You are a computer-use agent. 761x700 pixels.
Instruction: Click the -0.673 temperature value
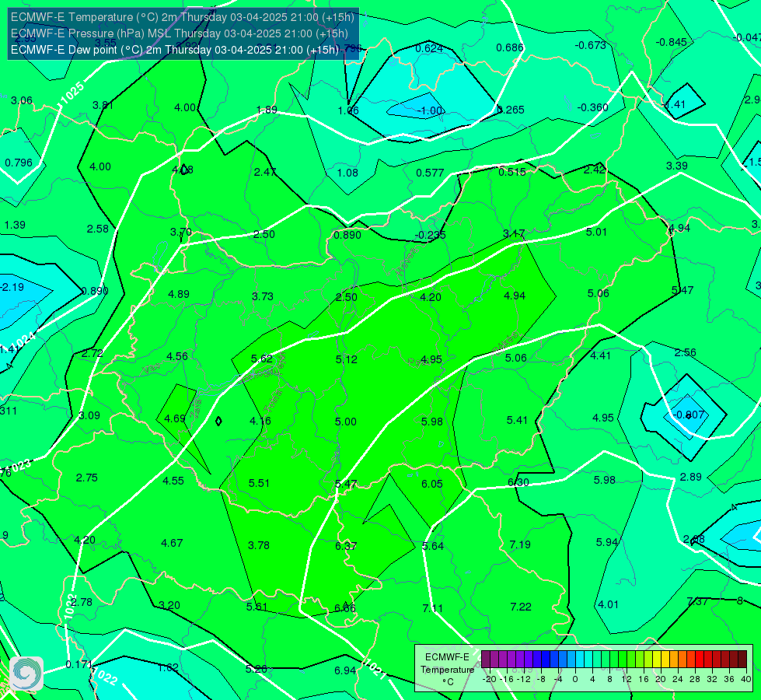591,45
